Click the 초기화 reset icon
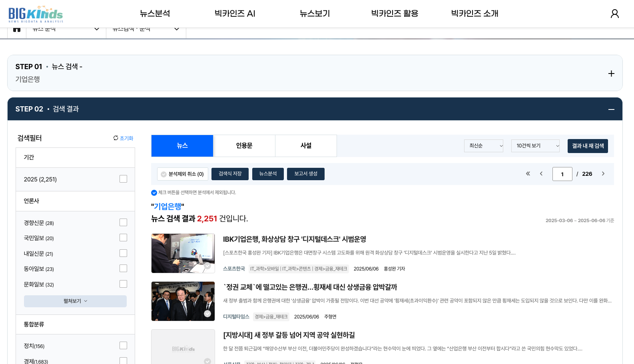 coord(116,138)
